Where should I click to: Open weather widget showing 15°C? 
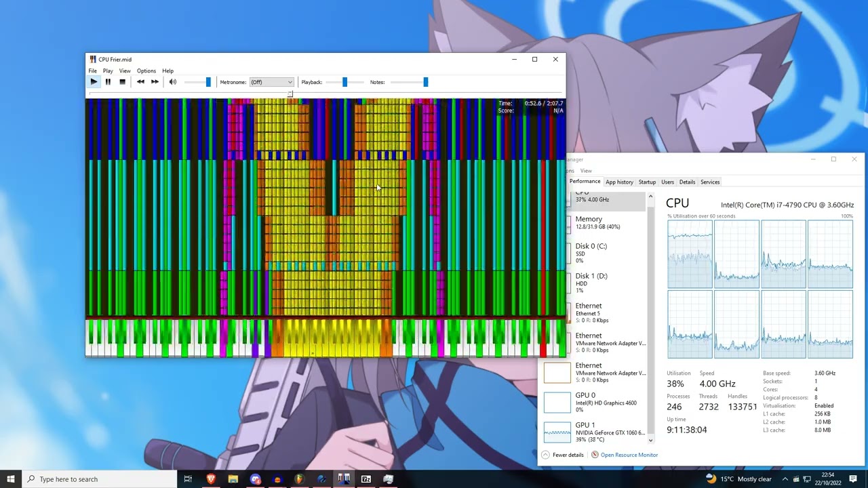739,479
